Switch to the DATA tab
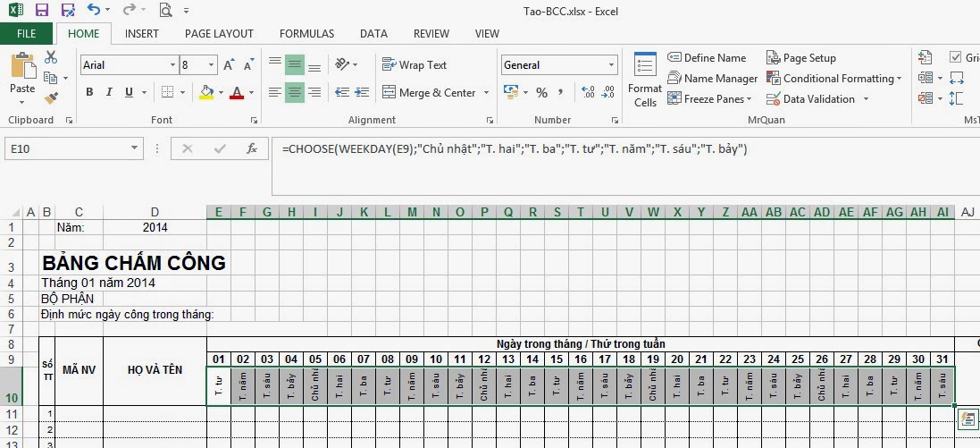 (373, 34)
